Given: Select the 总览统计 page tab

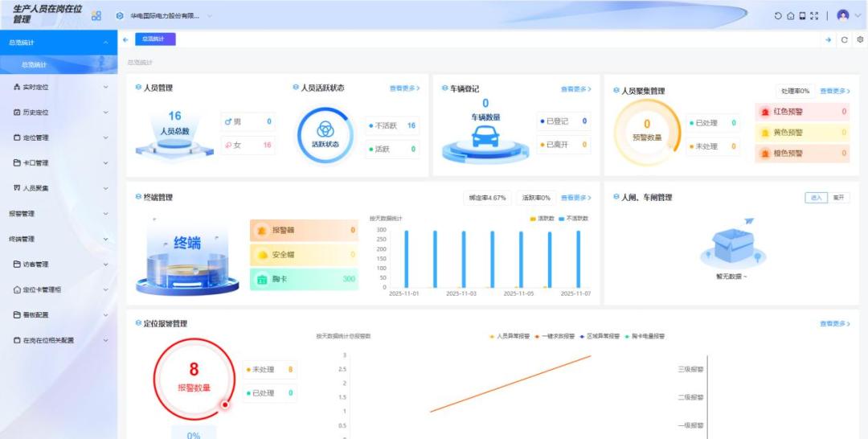Looking at the screenshot, I should [x=154, y=39].
